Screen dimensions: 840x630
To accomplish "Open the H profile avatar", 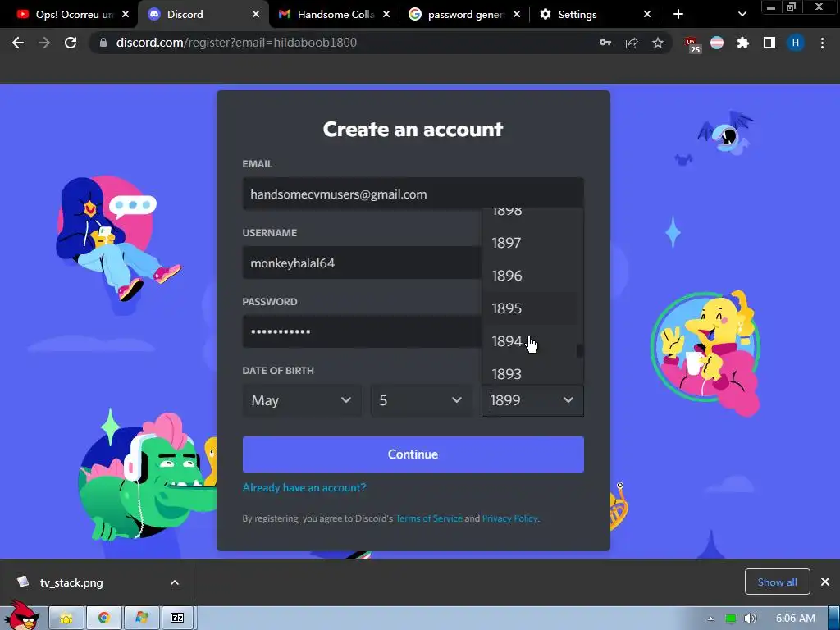I will [x=796, y=43].
